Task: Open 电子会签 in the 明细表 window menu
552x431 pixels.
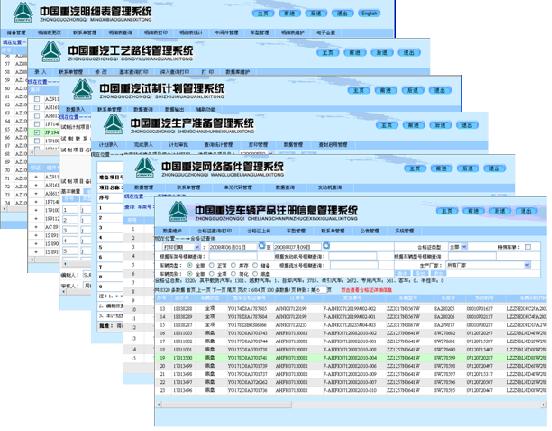Action: (x=325, y=33)
